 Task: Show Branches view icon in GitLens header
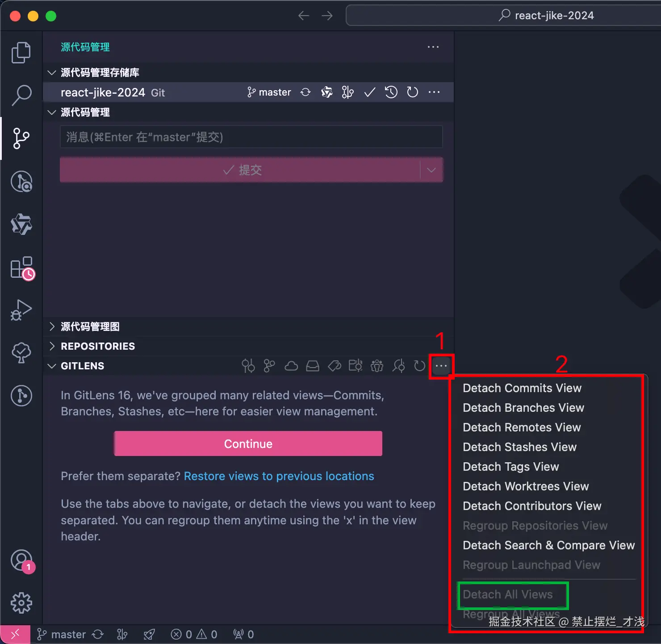(x=269, y=366)
